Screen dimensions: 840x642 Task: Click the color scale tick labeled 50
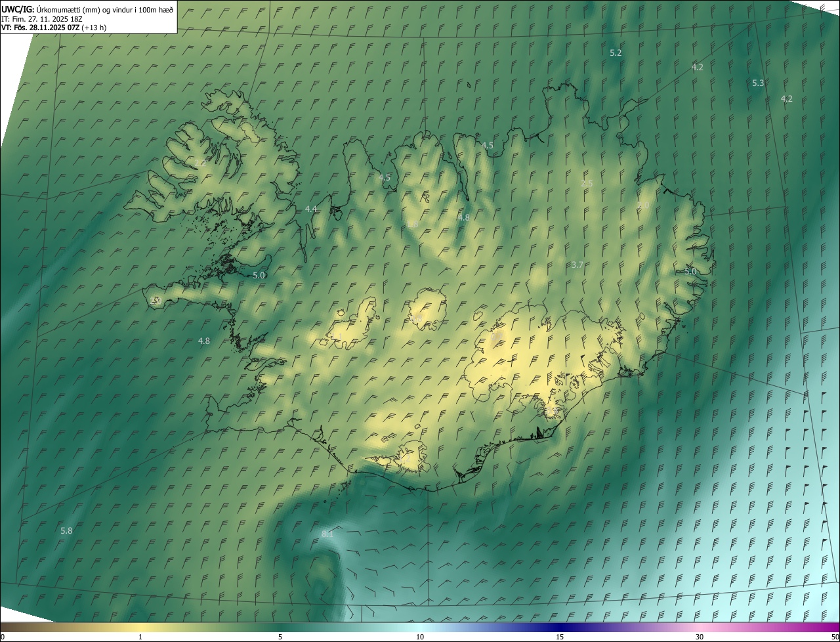point(835,637)
